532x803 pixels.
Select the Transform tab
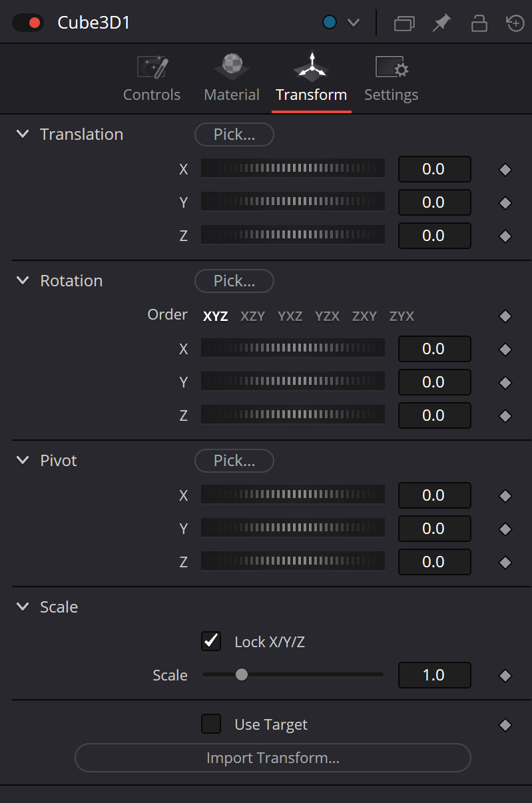click(312, 79)
